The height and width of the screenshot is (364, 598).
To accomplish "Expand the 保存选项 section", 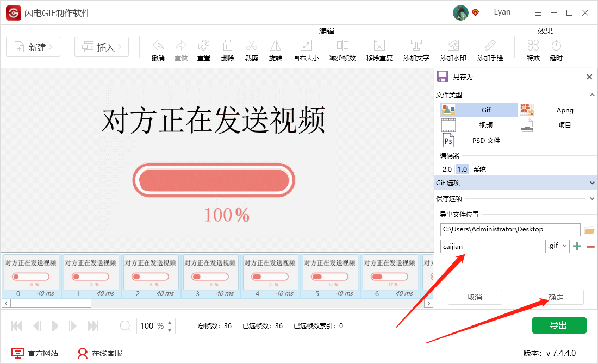I will tap(591, 198).
